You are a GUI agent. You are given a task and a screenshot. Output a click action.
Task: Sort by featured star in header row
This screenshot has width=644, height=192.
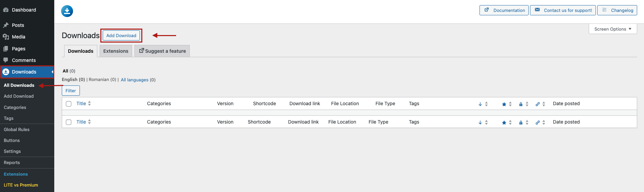pos(504,104)
